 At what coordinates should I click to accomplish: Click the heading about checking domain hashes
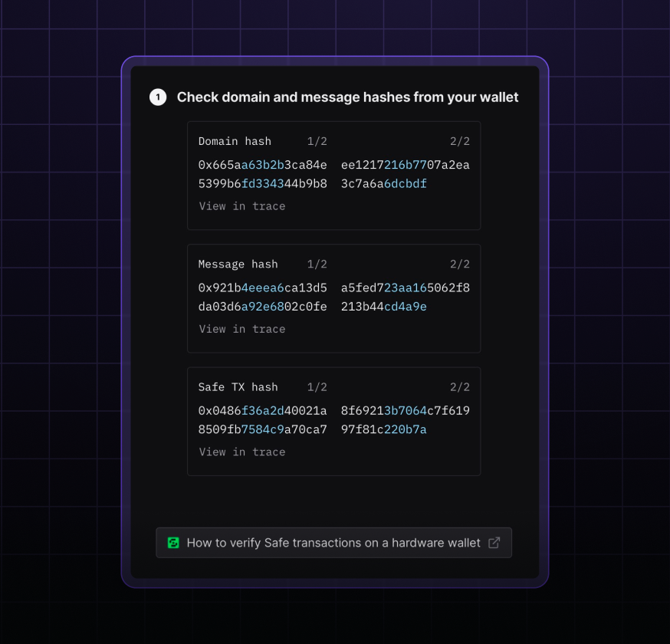(x=347, y=97)
